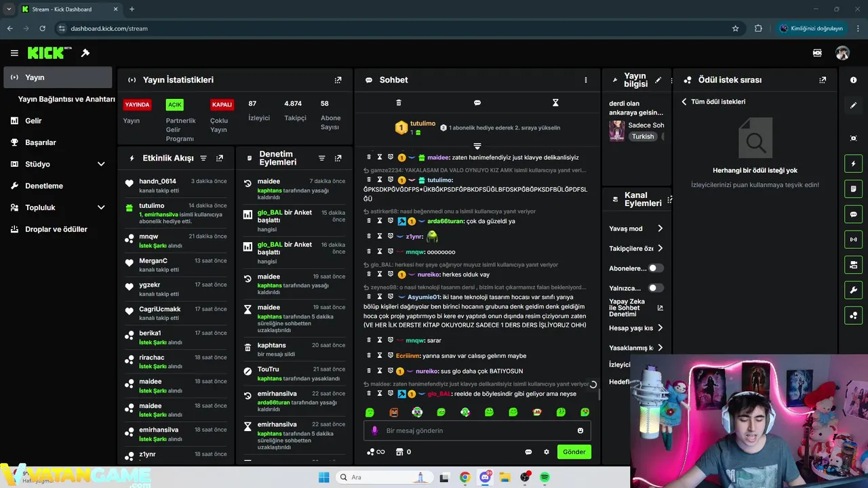Click the layout icon in top bar
This screenshot has height=488, width=868.
(x=817, y=53)
